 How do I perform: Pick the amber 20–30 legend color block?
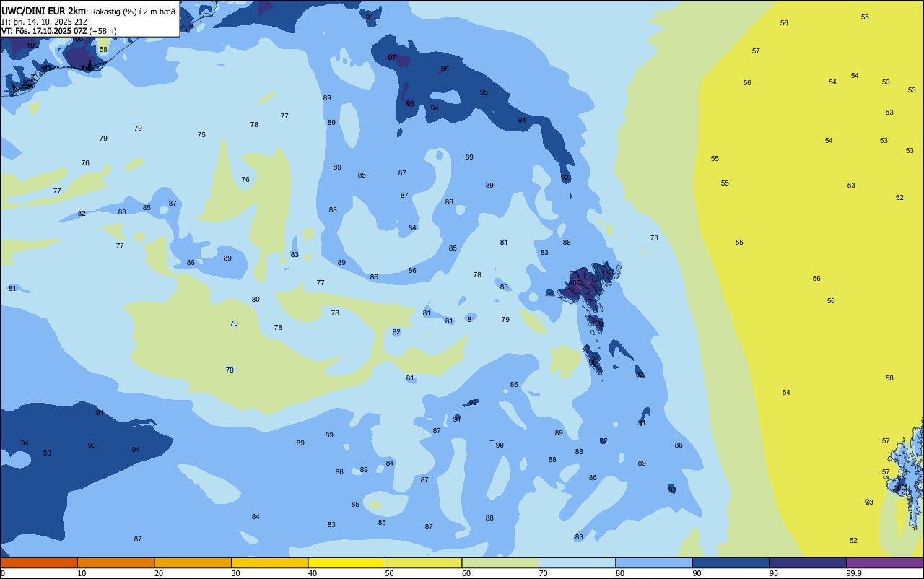point(193,562)
